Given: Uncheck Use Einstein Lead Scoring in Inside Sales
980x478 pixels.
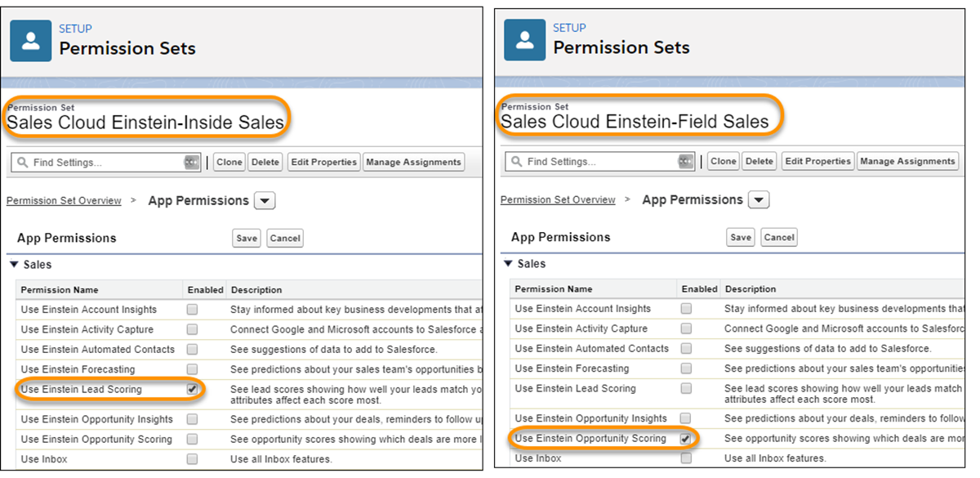Looking at the screenshot, I should 192,390.
